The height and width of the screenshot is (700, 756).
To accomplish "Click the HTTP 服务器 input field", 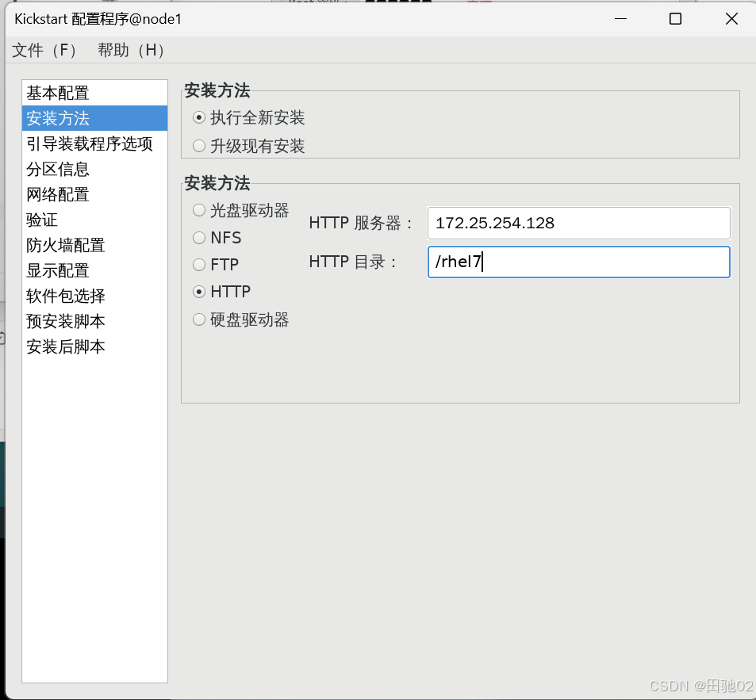I will (578, 223).
